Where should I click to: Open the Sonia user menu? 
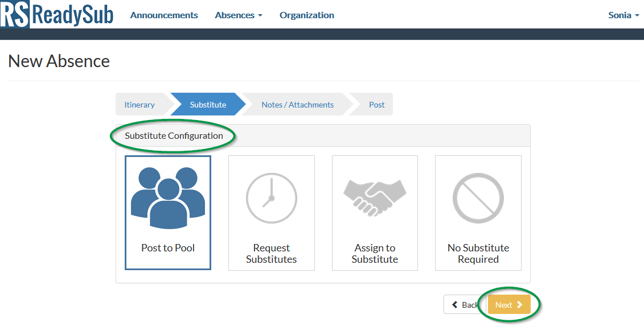[x=624, y=15]
